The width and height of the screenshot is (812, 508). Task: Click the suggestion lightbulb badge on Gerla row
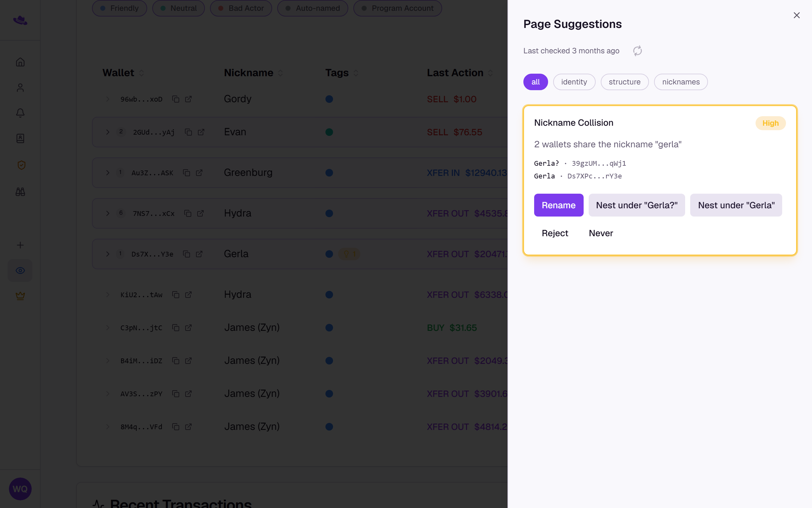point(349,254)
